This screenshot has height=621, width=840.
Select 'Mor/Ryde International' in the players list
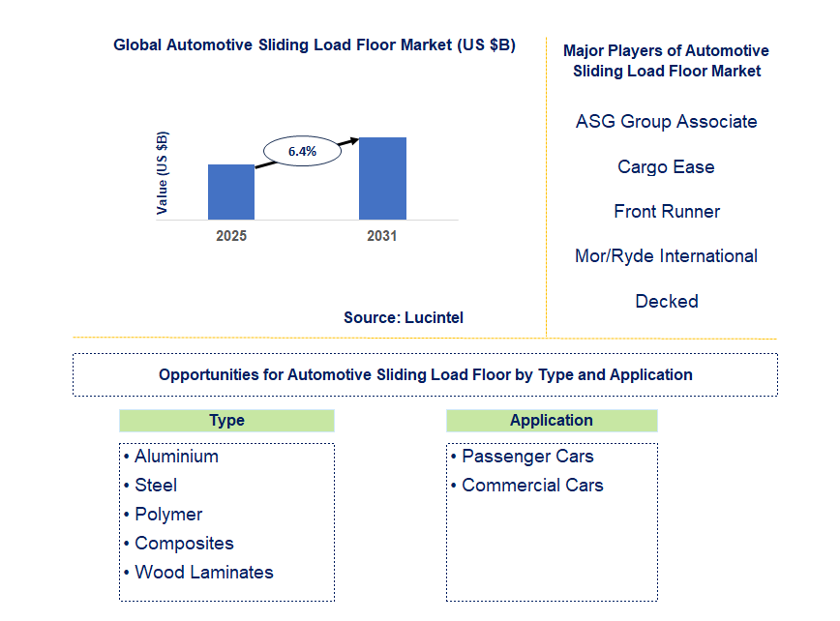[x=666, y=256]
